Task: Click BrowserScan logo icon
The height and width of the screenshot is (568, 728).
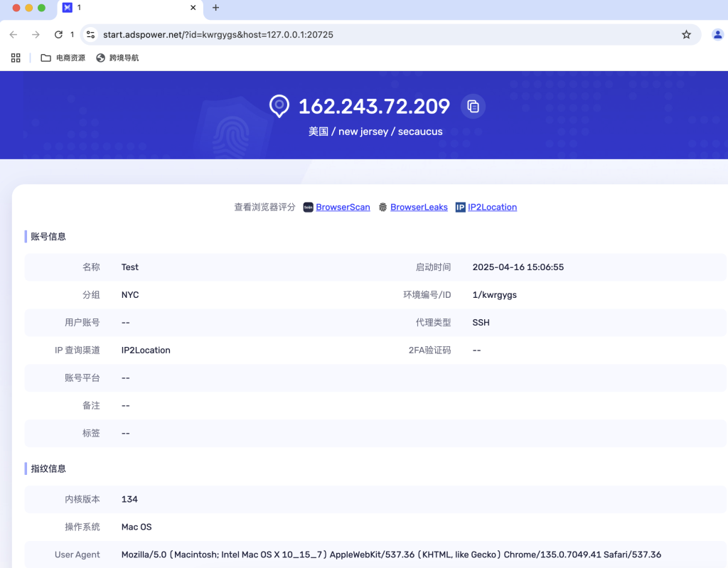Action: (x=308, y=207)
